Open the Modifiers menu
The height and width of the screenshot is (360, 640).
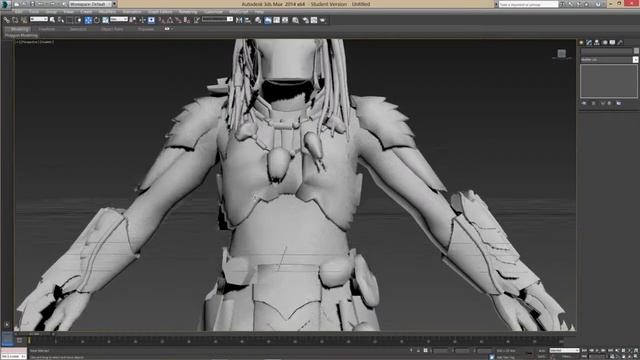tap(107, 12)
